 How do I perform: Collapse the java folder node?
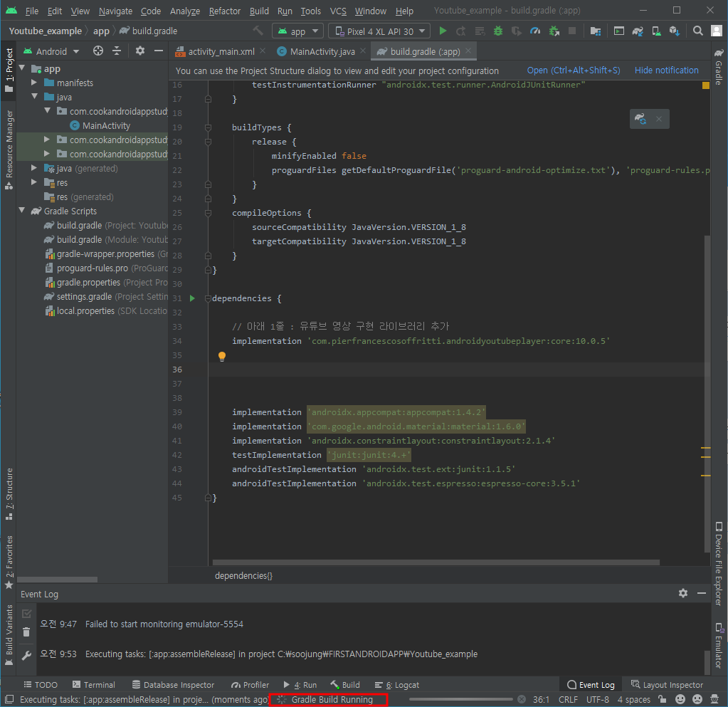coord(34,97)
